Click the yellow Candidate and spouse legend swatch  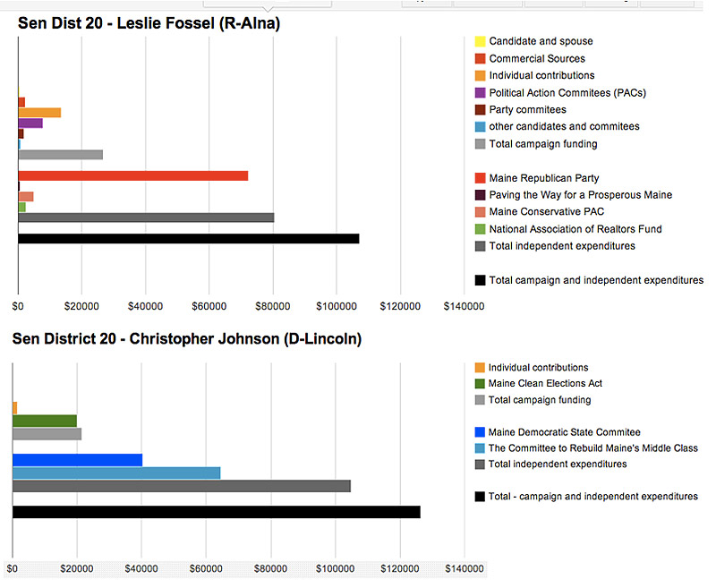point(480,41)
